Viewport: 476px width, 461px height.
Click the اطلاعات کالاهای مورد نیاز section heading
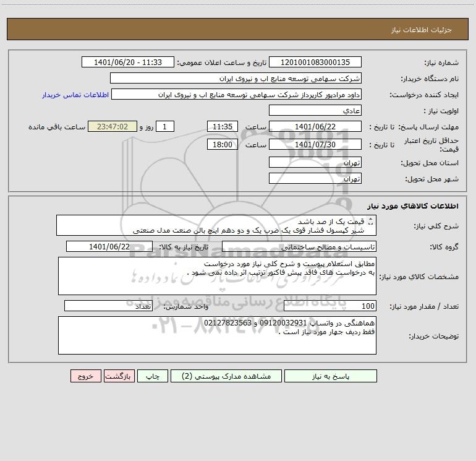click(413, 205)
